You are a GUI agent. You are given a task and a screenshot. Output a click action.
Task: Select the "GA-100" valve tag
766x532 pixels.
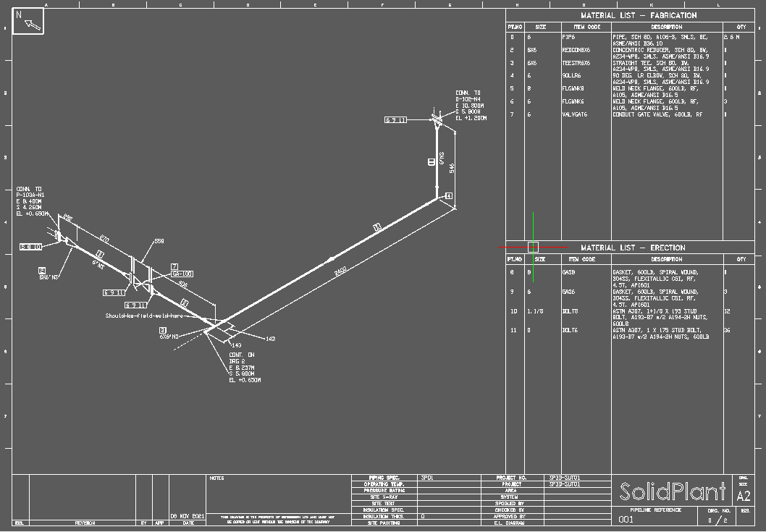click(x=182, y=274)
